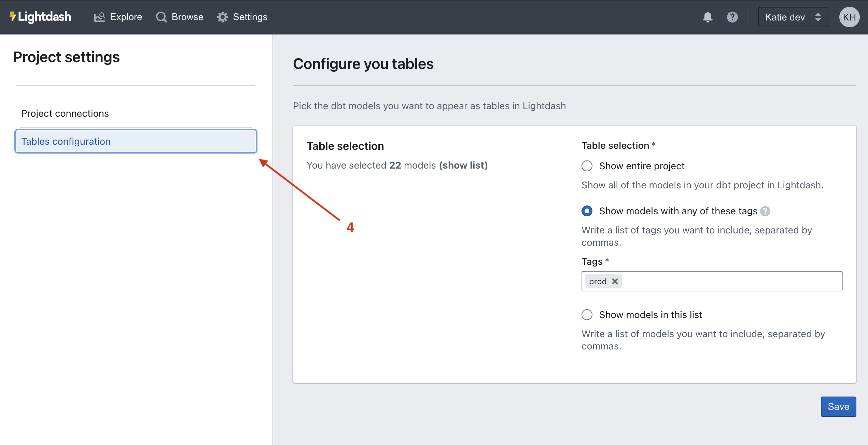Open Project connections section
This screenshot has width=868, height=445.
[x=65, y=113]
